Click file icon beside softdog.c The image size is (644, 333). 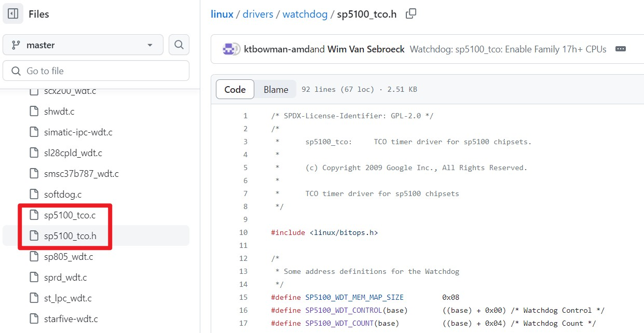click(x=34, y=195)
